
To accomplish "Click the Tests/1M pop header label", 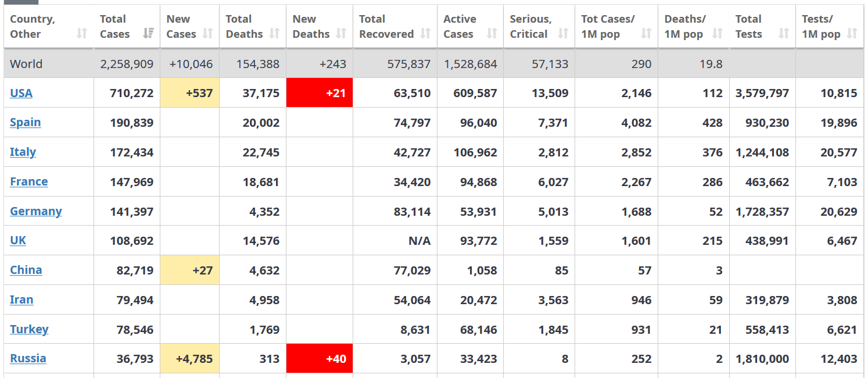I will 821,27.
